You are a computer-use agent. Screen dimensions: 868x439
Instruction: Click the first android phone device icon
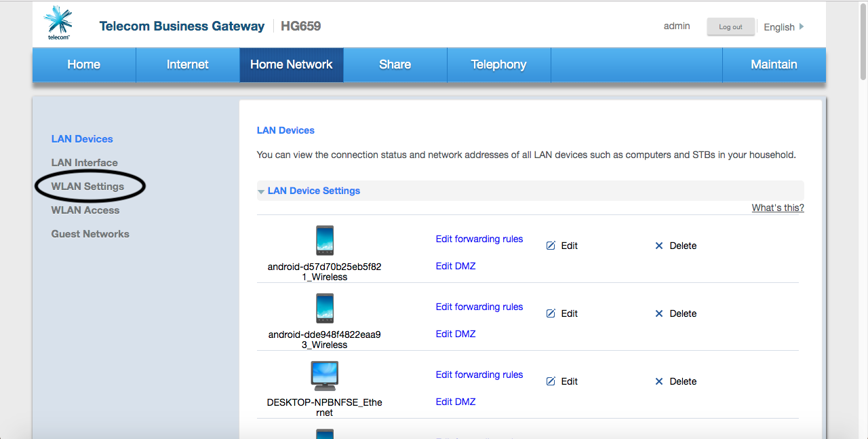tap(325, 240)
